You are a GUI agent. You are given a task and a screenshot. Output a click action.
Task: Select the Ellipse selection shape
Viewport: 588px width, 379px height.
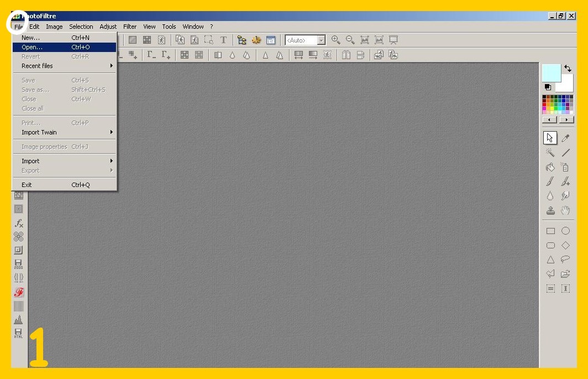[x=565, y=231]
